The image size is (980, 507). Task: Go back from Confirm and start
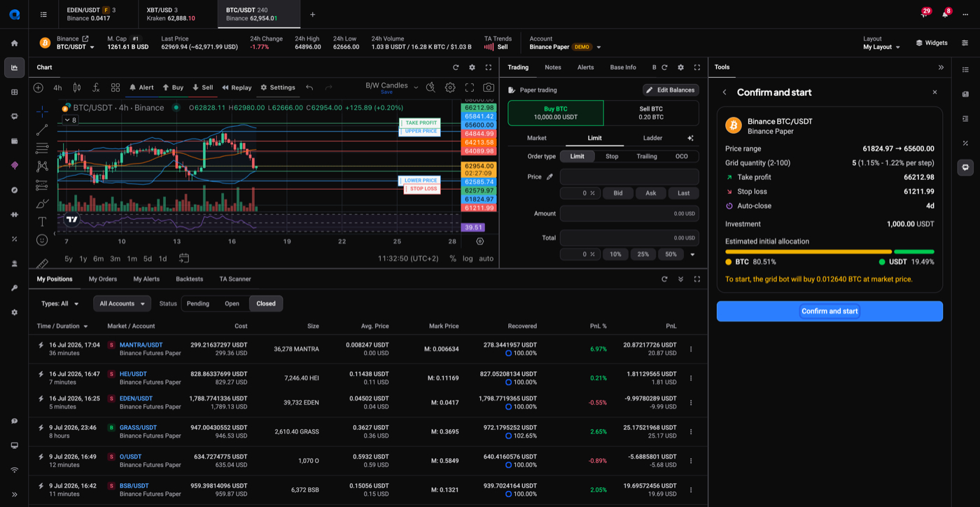click(724, 92)
